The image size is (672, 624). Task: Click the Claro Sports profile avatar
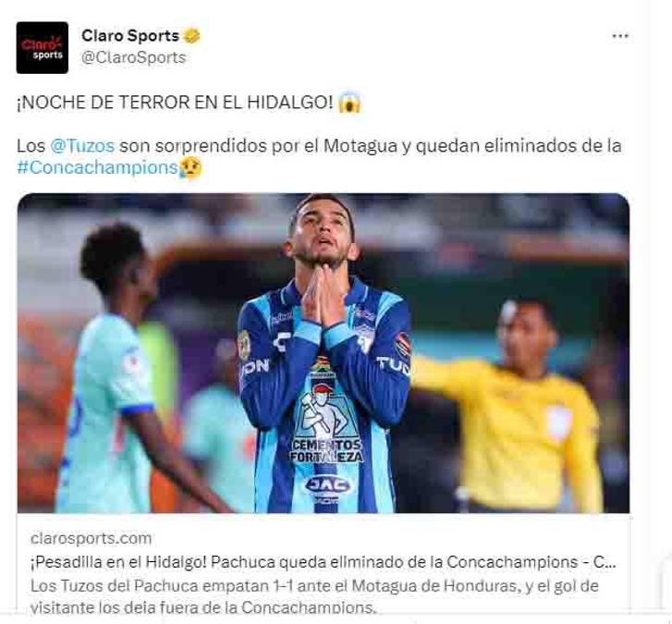point(42,47)
